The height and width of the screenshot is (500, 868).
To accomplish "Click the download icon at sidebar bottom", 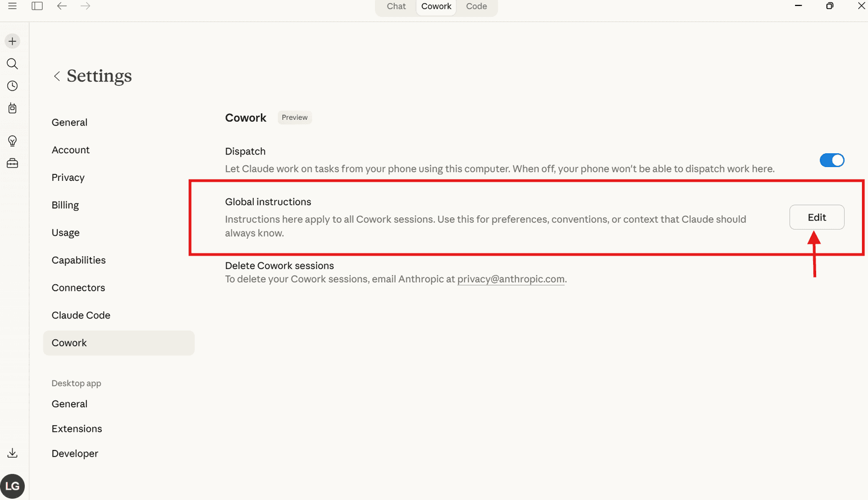I will click(x=12, y=453).
